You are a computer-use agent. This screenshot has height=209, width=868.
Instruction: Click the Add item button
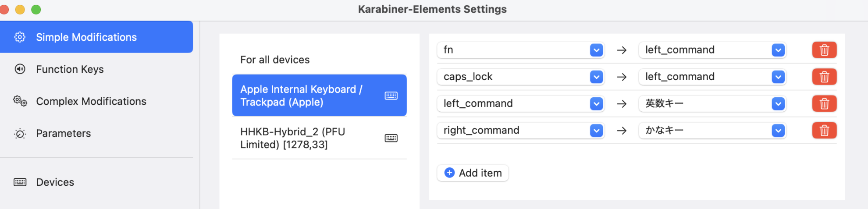click(473, 173)
